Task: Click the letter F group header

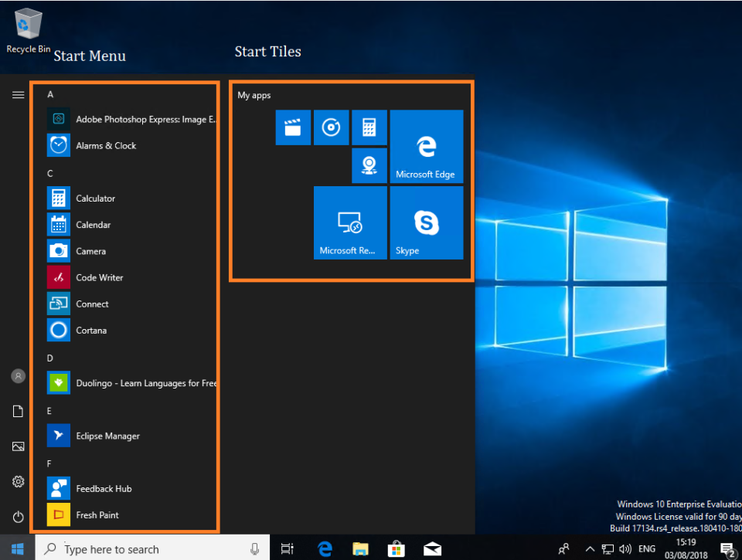Action: click(49, 464)
